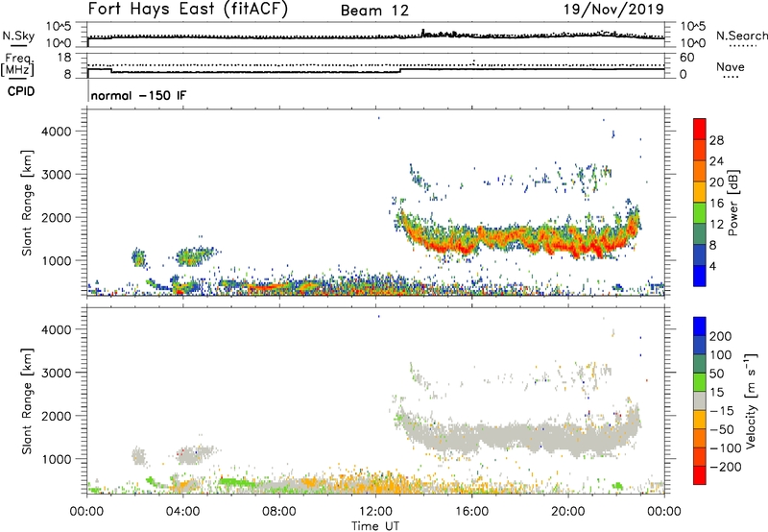
Task: Click the 'Beam 12' label
Action: point(374,11)
